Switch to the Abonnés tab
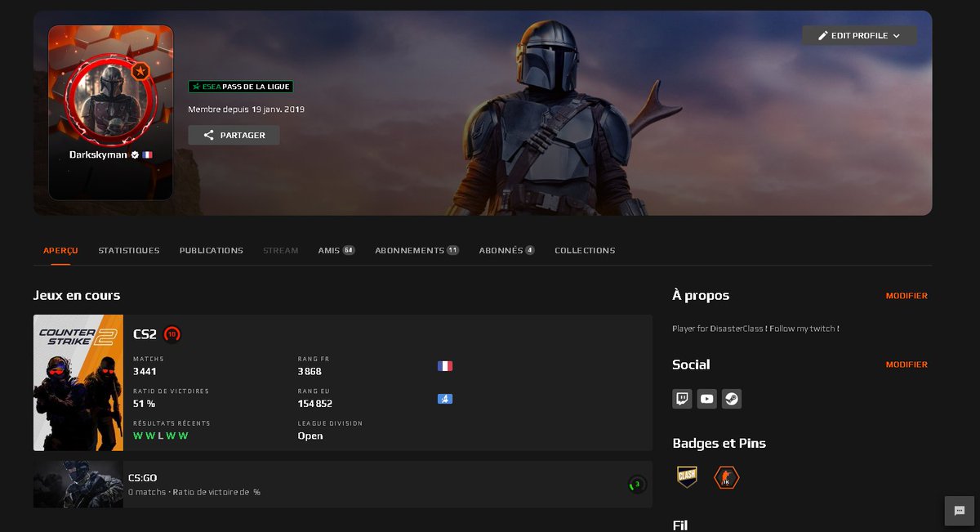This screenshot has height=532, width=980. 507,250
